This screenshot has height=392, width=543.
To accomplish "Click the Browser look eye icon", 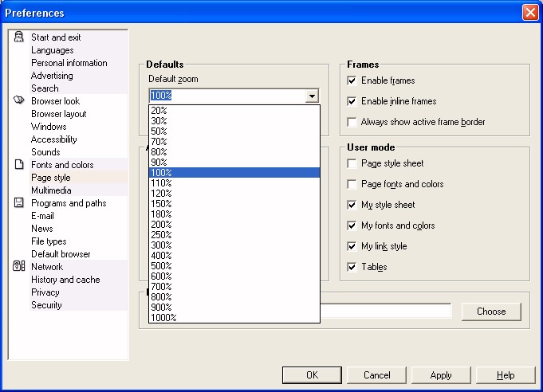I will (x=19, y=101).
